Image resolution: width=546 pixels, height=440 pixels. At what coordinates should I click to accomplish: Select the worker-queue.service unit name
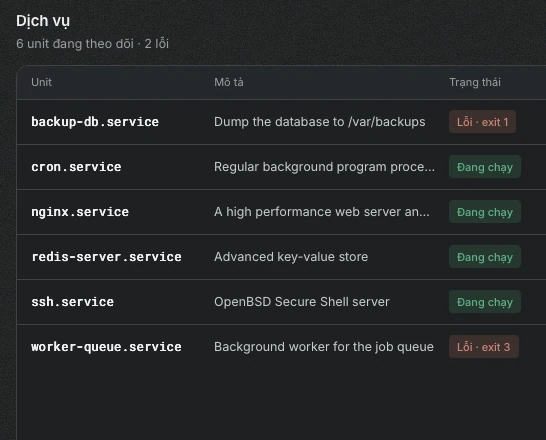click(106, 347)
